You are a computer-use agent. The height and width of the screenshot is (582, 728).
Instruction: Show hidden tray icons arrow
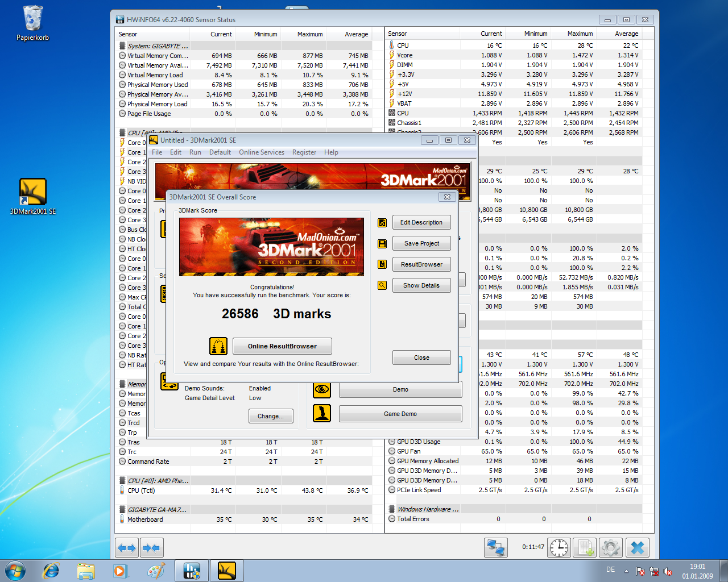[626, 571]
